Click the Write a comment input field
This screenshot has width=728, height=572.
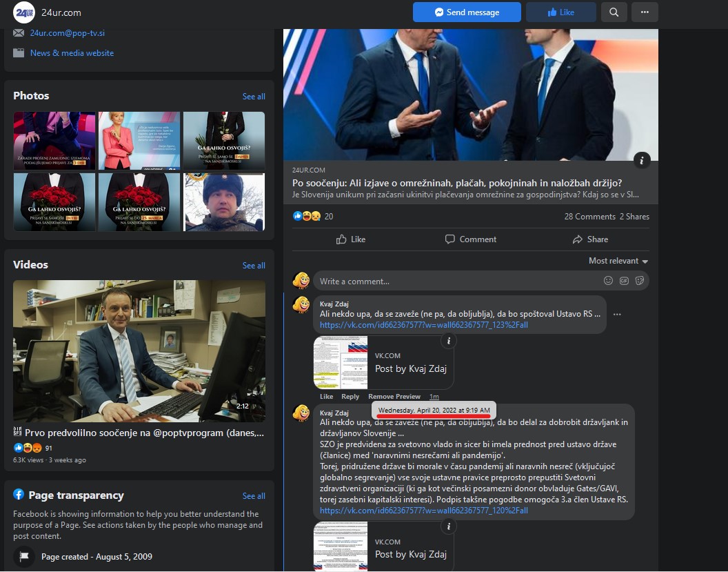[455, 282]
